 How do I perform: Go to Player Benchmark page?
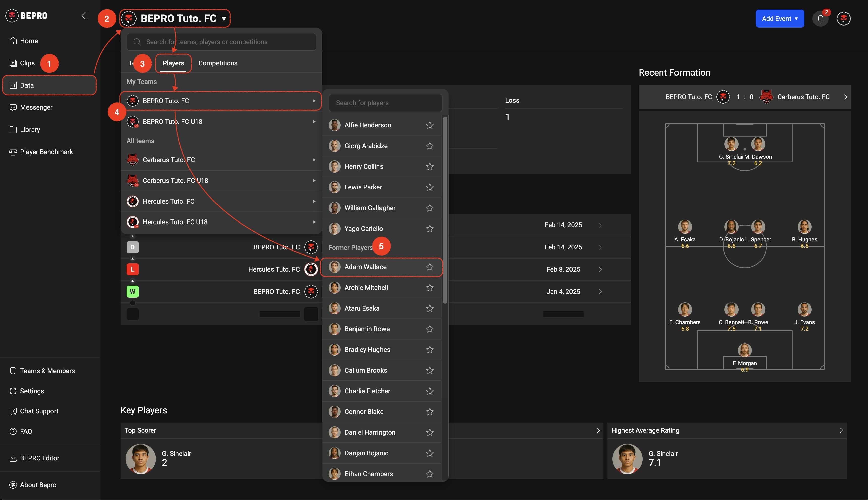pyautogui.click(x=46, y=152)
